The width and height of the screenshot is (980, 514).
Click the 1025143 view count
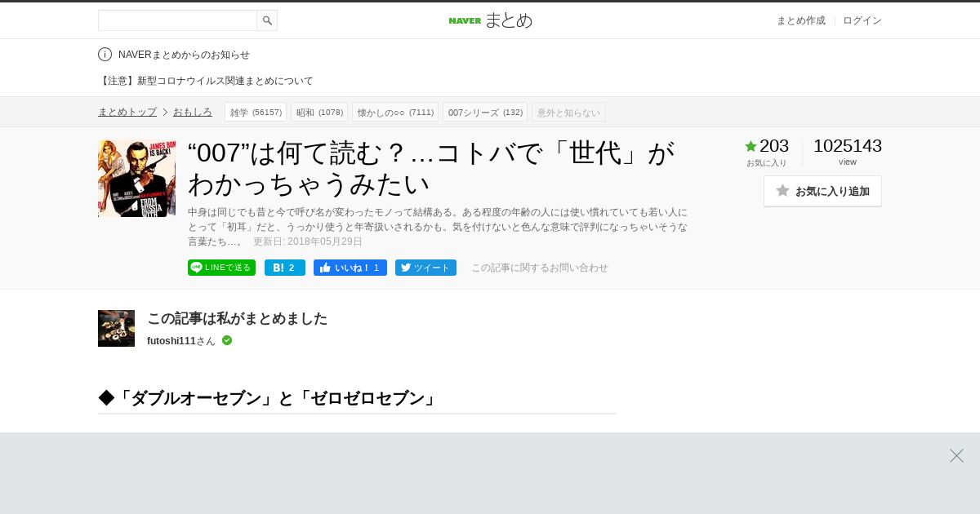click(x=848, y=146)
